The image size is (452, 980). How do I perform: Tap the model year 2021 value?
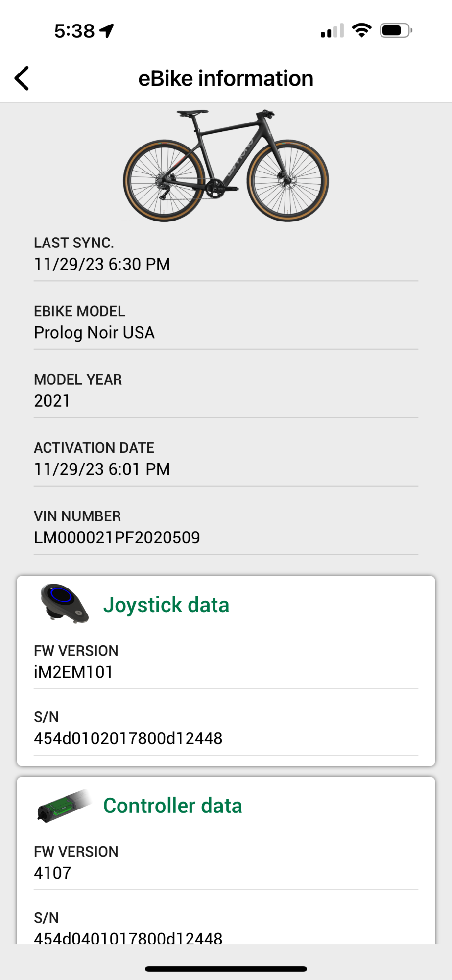click(x=52, y=401)
